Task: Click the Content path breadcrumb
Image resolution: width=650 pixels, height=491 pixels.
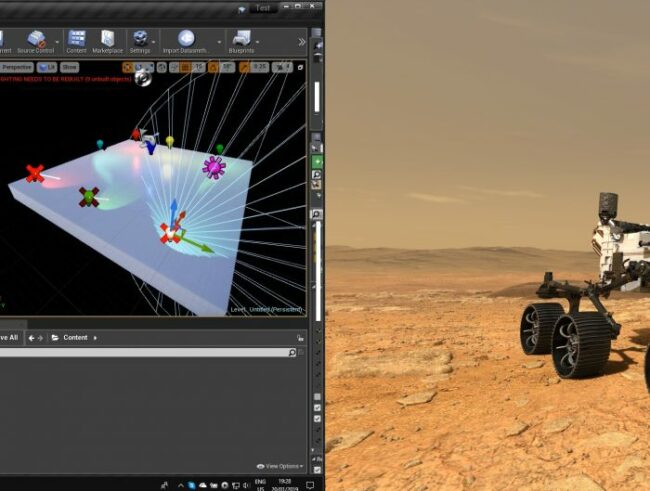Action: [x=75, y=338]
